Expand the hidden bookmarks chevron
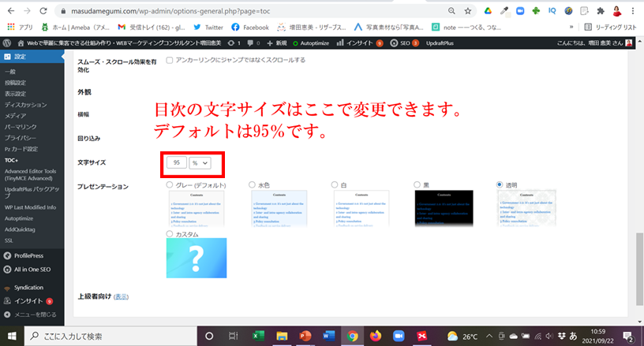Viewport: 644px width, 346px height. click(x=571, y=27)
